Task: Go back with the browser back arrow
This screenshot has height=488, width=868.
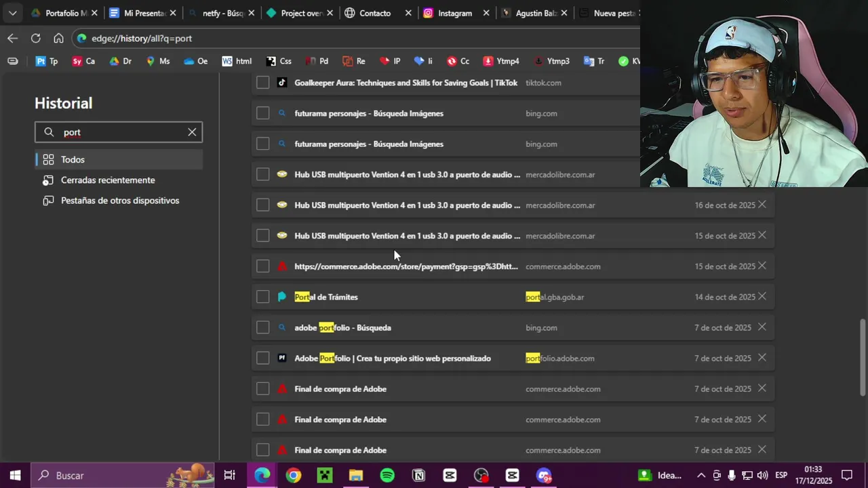Action: point(12,39)
